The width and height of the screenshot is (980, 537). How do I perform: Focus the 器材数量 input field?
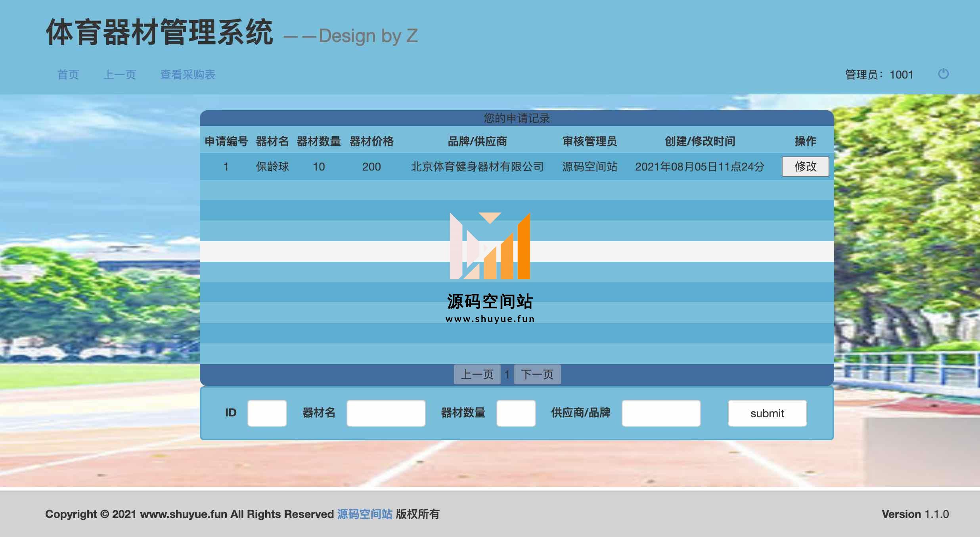tap(516, 413)
